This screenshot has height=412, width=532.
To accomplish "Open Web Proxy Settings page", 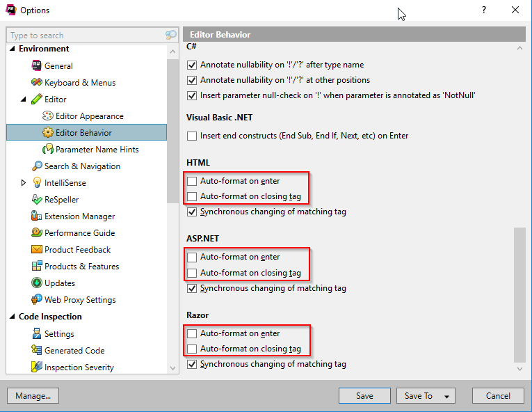I will 80,299.
